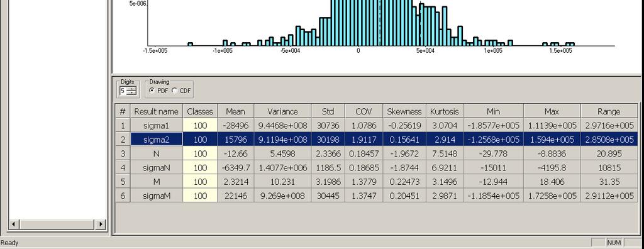Click the COV column header
Viewport: 644px width, 249px height.
[364, 111]
